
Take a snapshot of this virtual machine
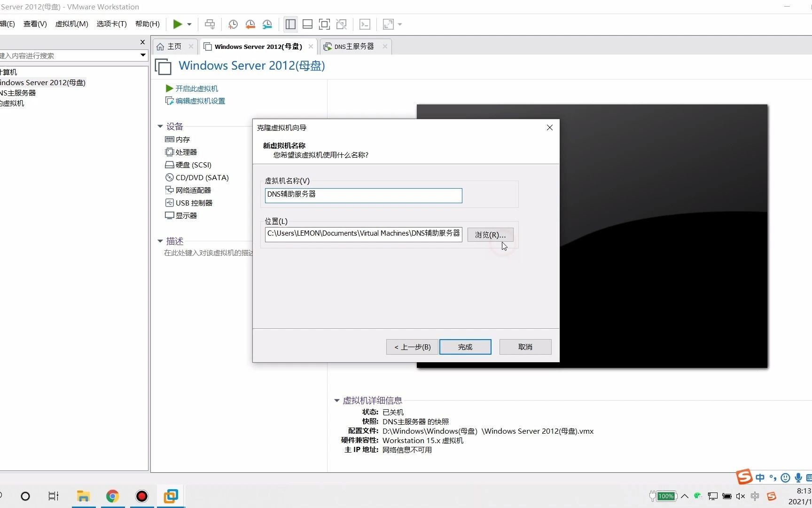pyautogui.click(x=233, y=24)
